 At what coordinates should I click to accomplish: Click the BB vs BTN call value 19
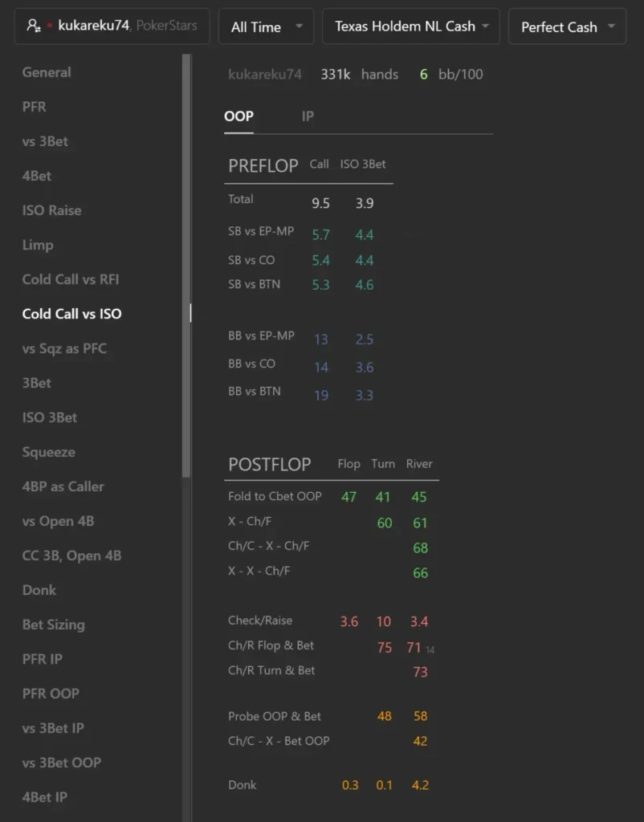(x=321, y=395)
